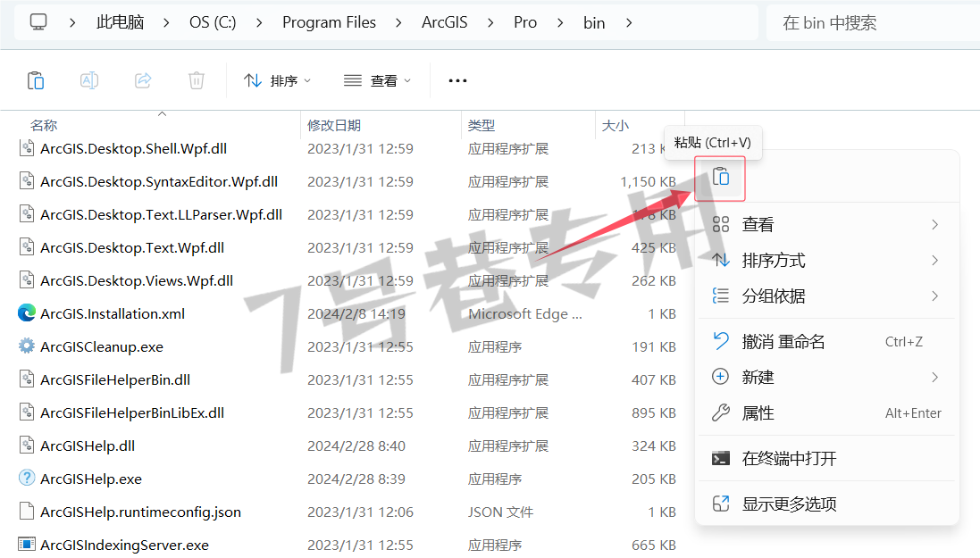Viewport: 980px width, 558px height.
Task: Open 新建 submenu in context menu
Action: [826, 377]
